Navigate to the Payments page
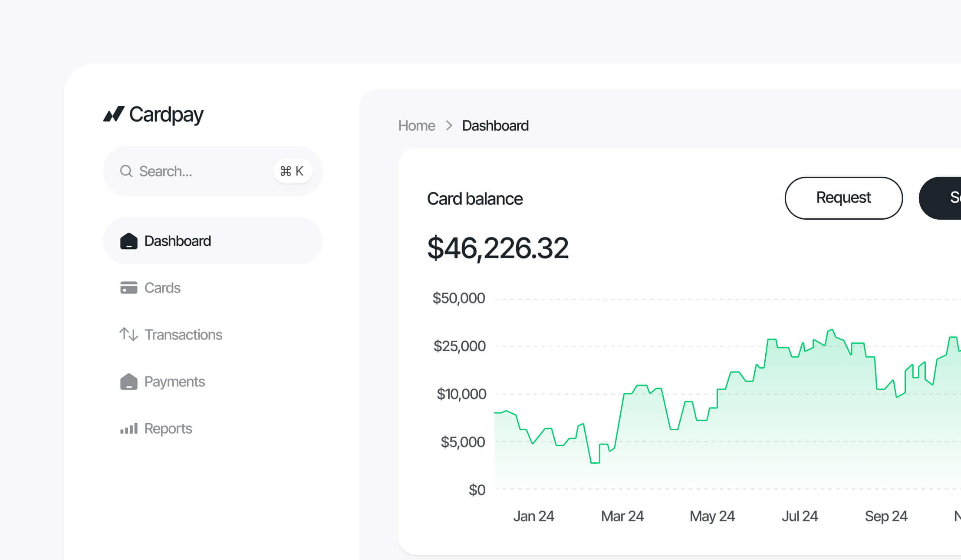961x560 pixels. pos(174,382)
